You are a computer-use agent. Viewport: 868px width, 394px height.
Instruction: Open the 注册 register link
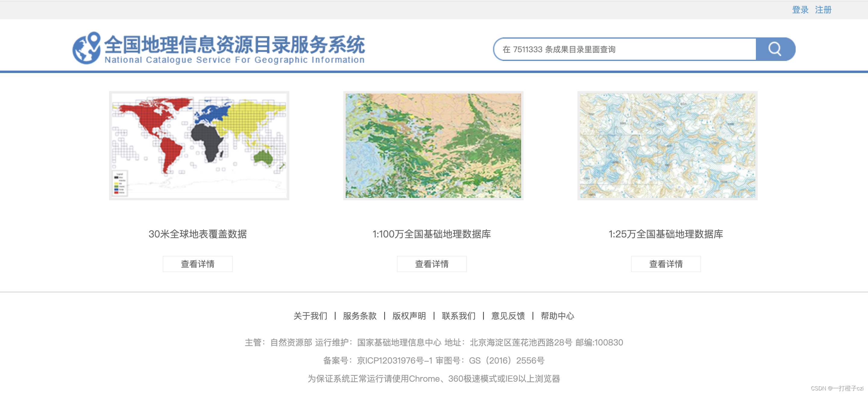click(823, 10)
